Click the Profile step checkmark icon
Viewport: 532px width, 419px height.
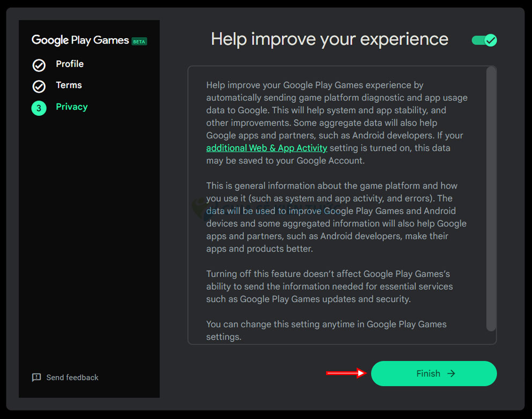coord(39,65)
